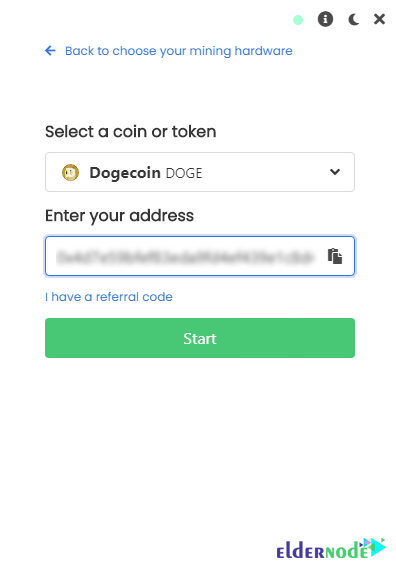Select the blurred address text in field
Screen dimensions: 396x568
185,257
